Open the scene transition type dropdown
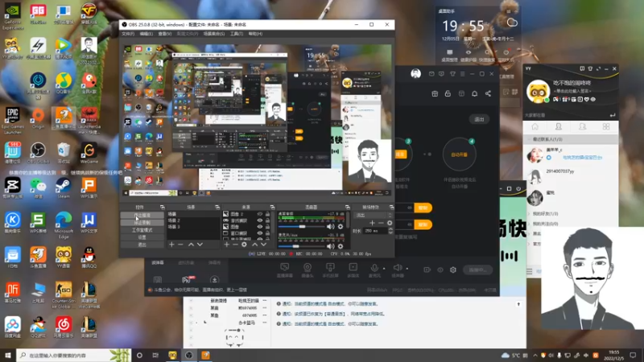644x362 pixels. coord(374,215)
